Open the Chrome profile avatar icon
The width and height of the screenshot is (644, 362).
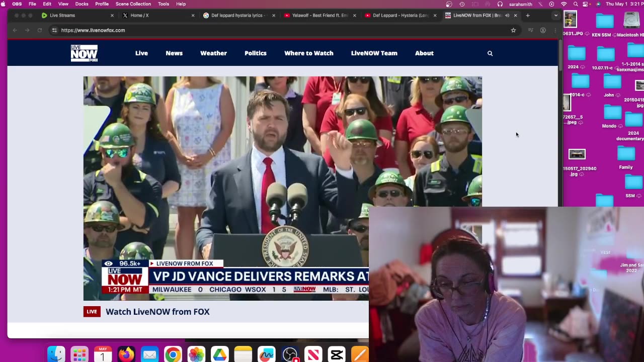point(543,30)
